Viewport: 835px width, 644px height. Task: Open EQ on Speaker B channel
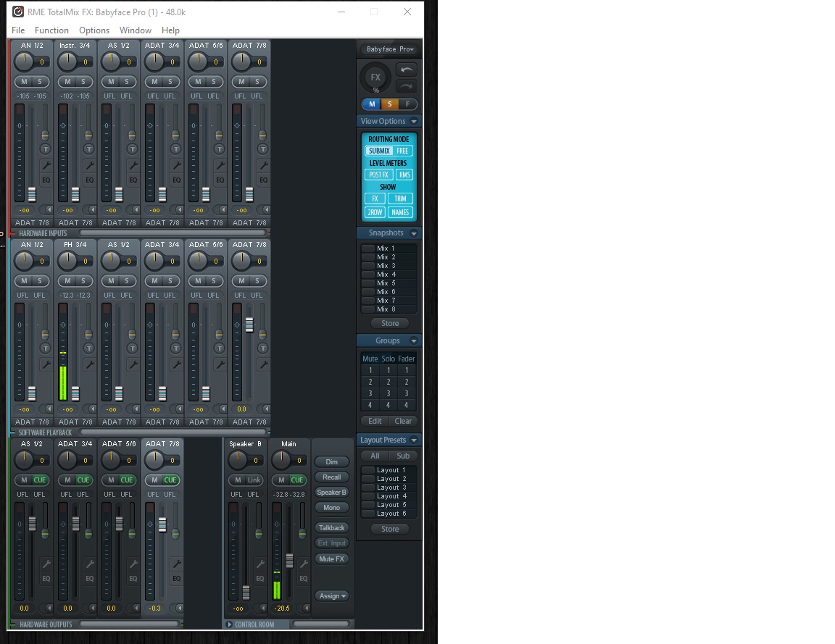(x=260, y=579)
